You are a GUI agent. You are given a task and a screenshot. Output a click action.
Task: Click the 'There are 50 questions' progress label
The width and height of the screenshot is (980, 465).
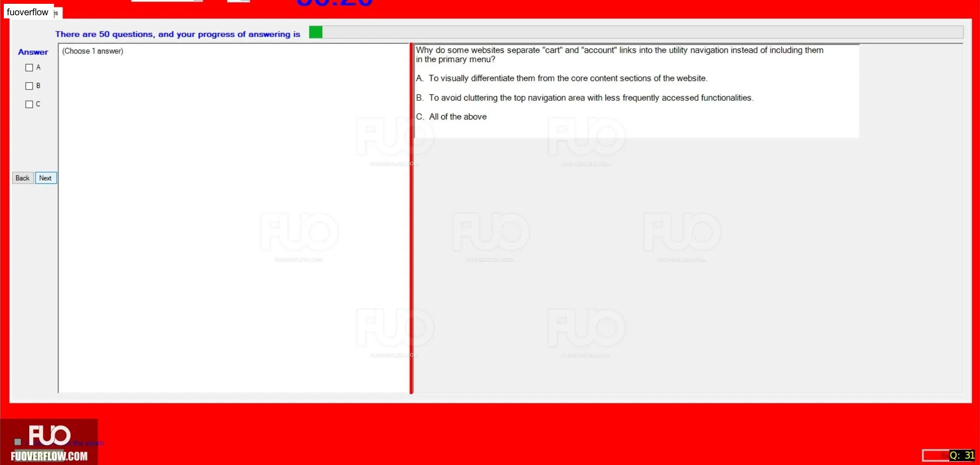tap(178, 34)
